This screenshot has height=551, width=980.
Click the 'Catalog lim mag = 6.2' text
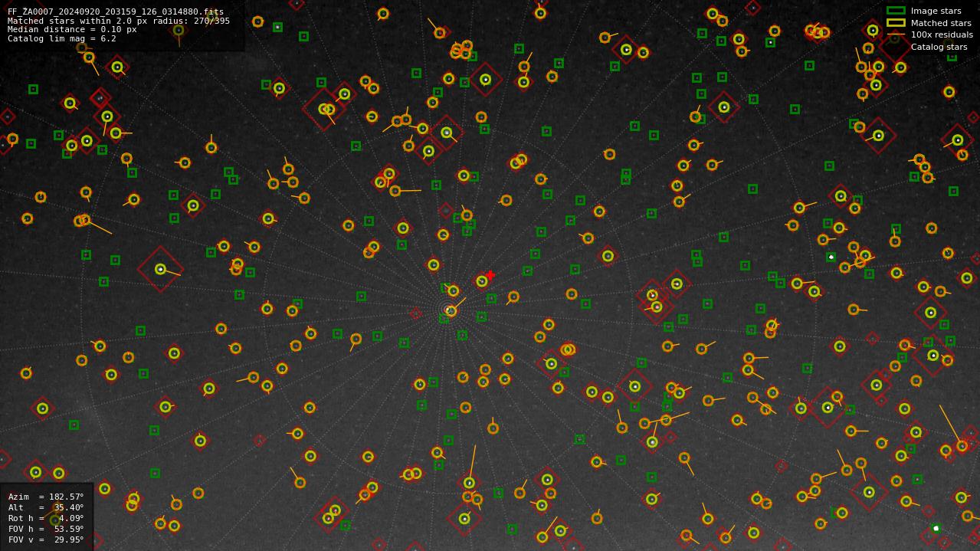tap(62, 39)
